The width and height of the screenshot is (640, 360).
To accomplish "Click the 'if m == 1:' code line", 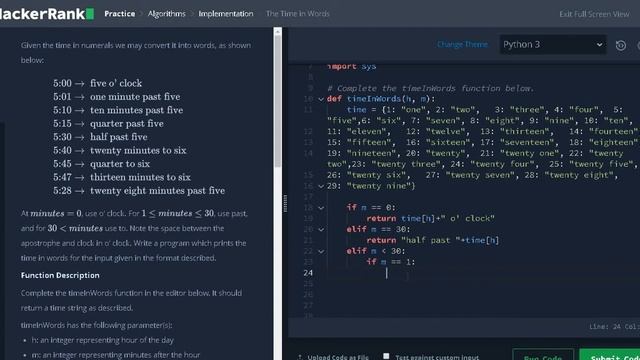I will point(391,262).
